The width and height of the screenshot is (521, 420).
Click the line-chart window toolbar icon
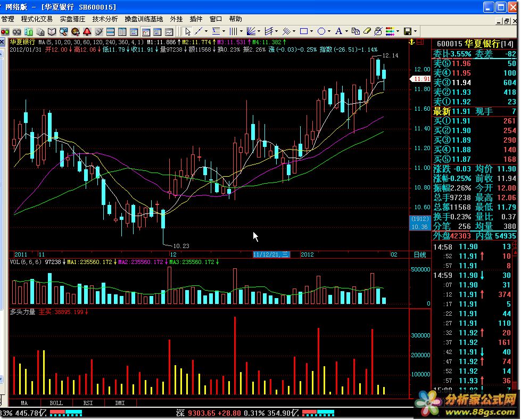tap(169, 31)
